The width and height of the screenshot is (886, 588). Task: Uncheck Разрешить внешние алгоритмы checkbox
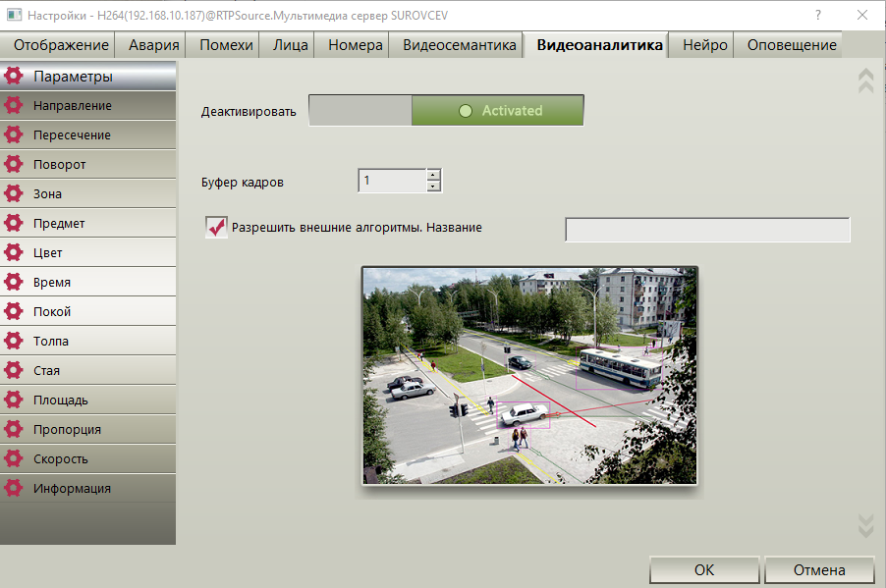pos(216,227)
